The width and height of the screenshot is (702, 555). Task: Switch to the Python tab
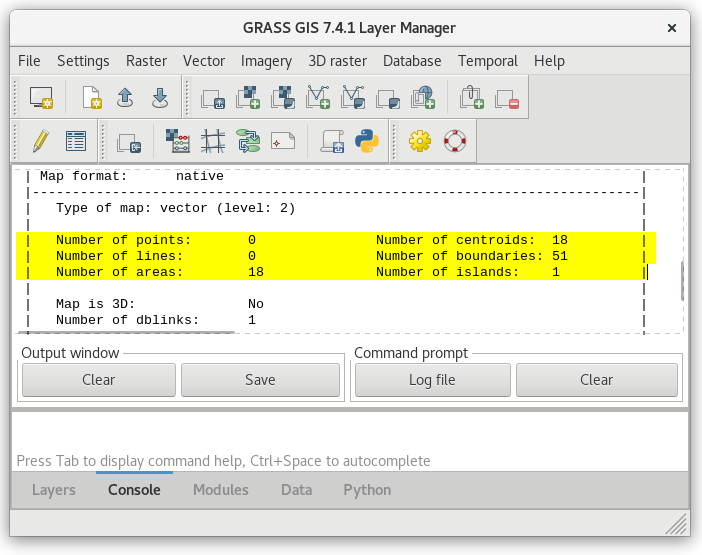click(x=367, y=490)
